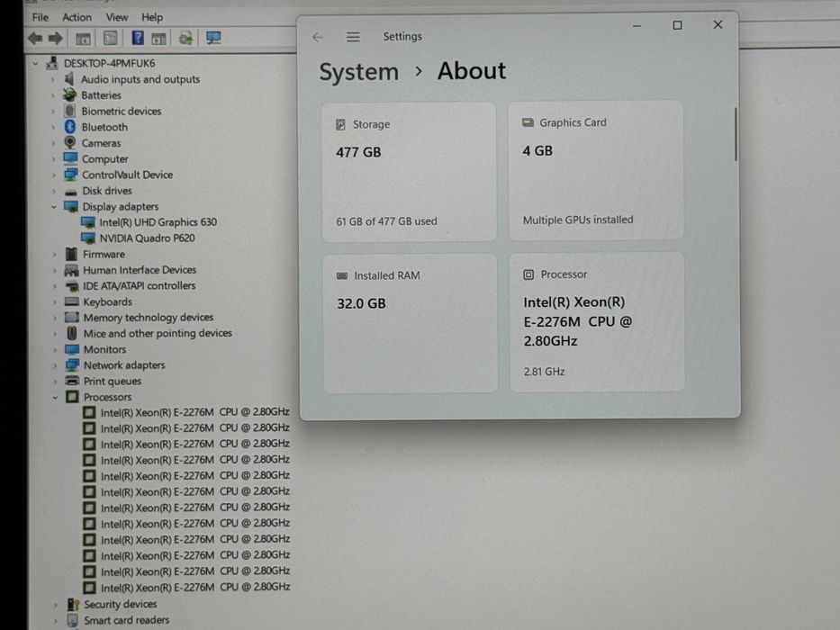Collapse the DESKTOP-4PMFUK6 root node
This screenshot has width=840, height=630.
click(x=35, y=64)
